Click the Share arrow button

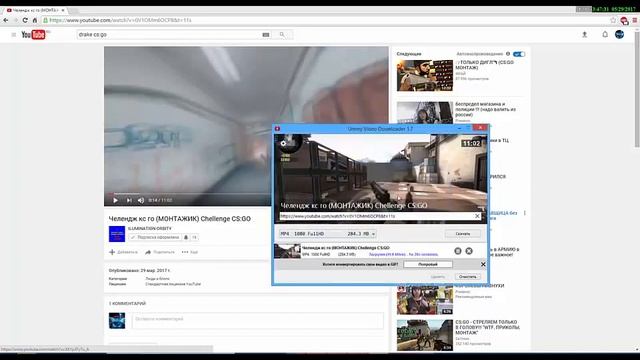pyautogui.click(x=160, y=252)
